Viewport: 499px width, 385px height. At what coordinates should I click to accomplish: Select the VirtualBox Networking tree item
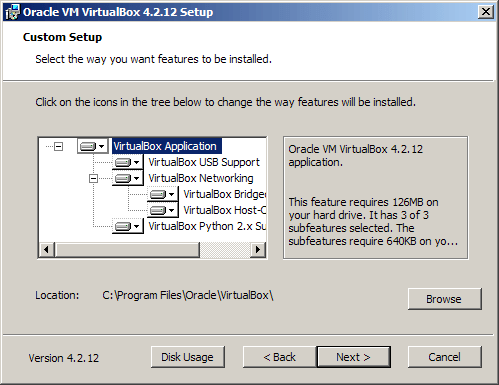click(x=201, y=178)
